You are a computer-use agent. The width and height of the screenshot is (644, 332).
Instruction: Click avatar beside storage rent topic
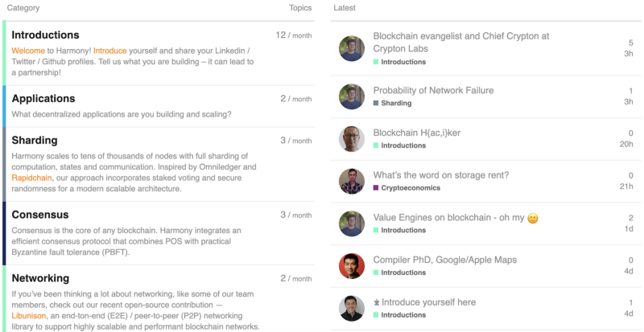tap(352, 181)
